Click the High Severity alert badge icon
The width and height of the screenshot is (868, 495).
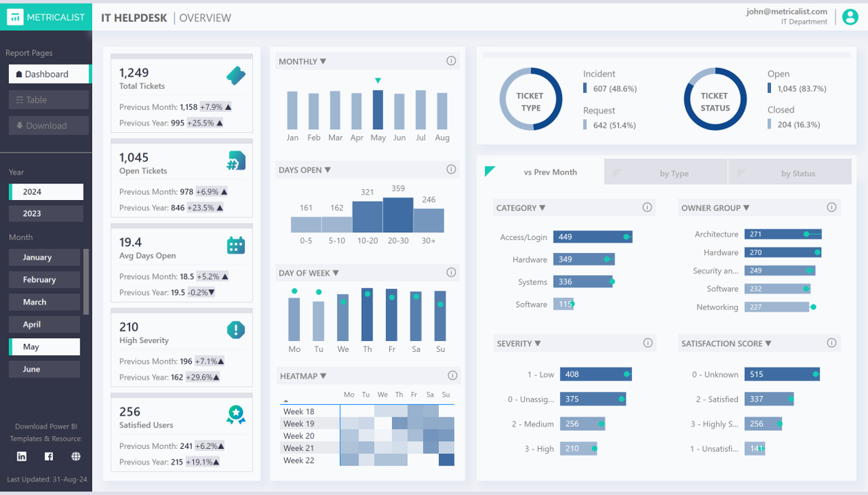(x=236, y=330)
